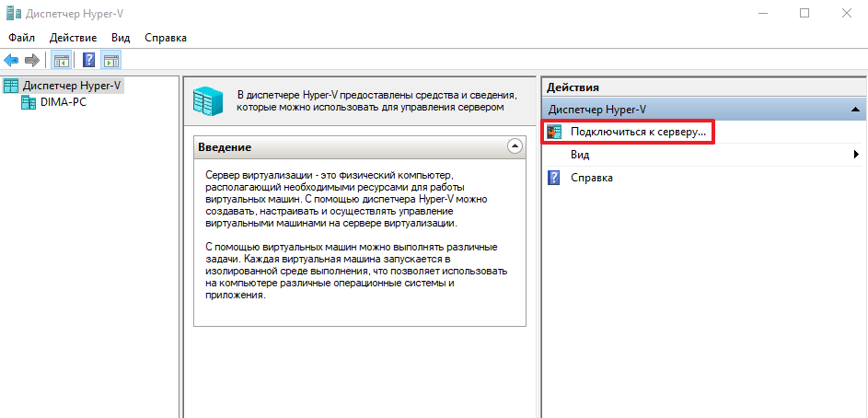Open the Файл menu
Screen dimensions: 868x418
point(21,38)
